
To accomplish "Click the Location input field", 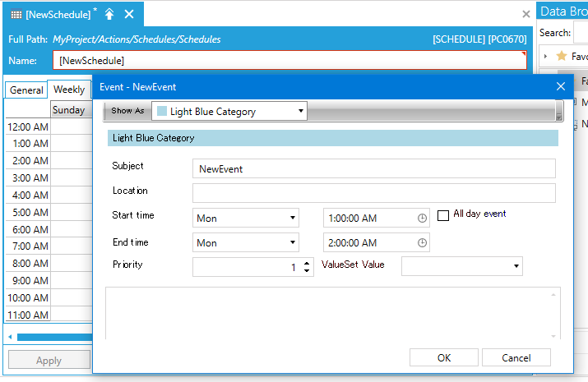I will [x=373, y=193].
